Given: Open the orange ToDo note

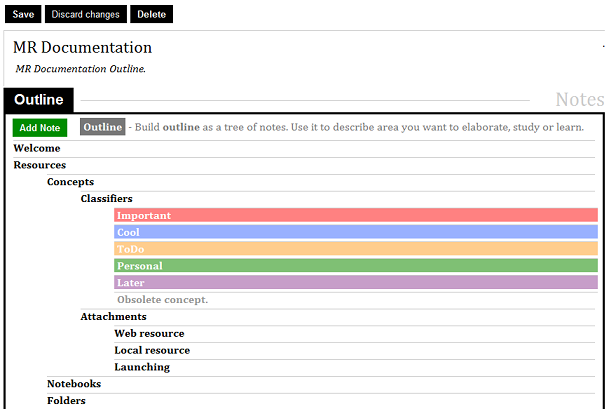Looking at the screenshot, I should click(356, 249).
